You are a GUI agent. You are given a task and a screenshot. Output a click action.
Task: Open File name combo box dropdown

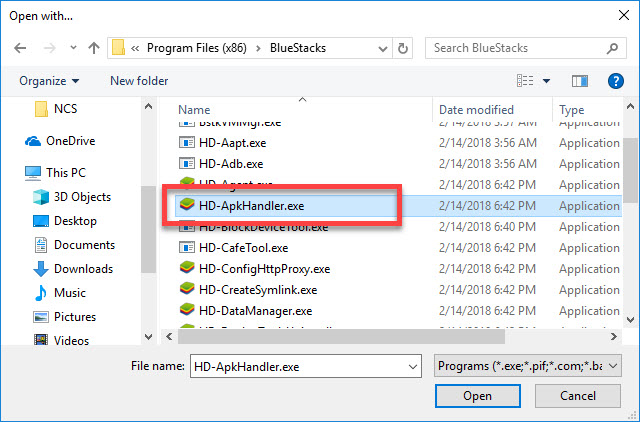[413, 366]
